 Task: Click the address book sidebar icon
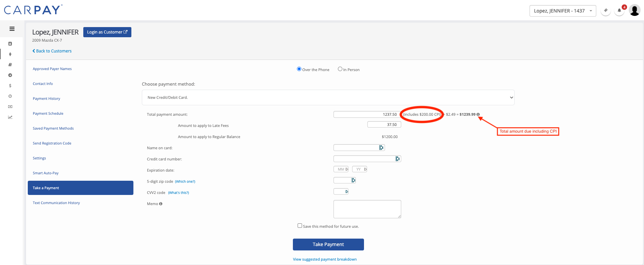click(10, 44)
